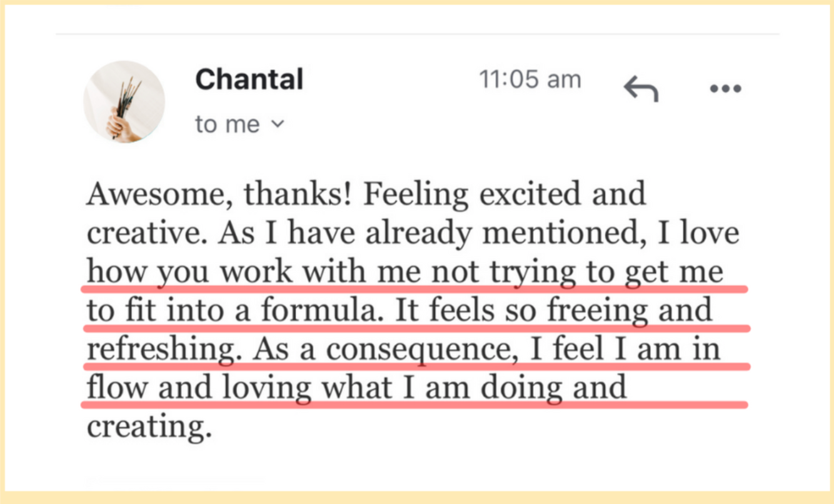Screen dimensions: 834x504
Task: Click the word "flow" in the underlined line
Action: point(118,388)
